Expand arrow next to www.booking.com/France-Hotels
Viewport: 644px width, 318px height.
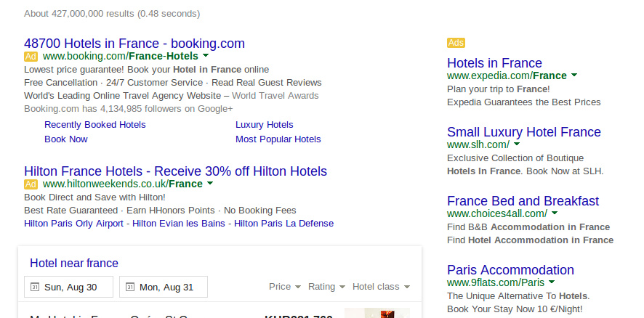pyautogui.click(x=206, y=56)
